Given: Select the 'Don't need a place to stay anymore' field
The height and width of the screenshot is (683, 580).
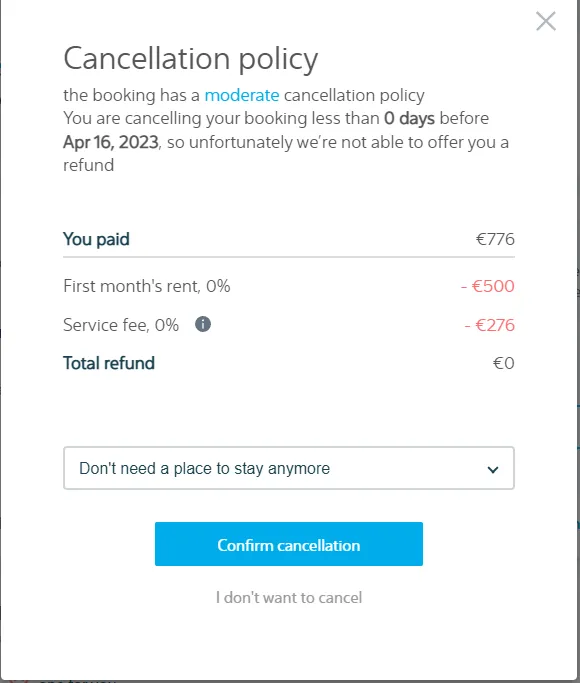Looking at the screenshot, I should click(x=289, y=468).
